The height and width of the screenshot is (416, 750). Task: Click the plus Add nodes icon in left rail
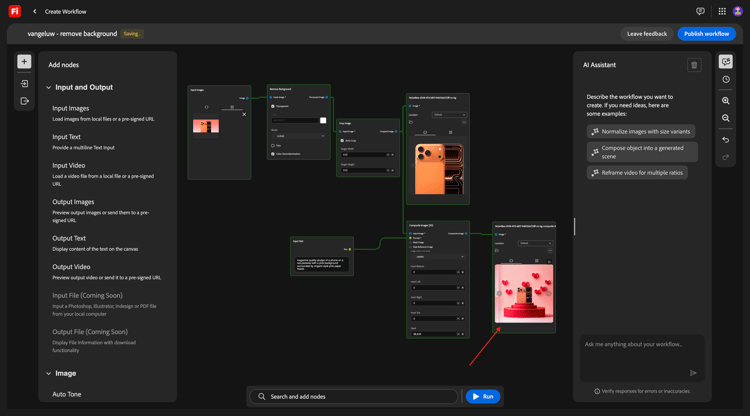tap(24, 62)
